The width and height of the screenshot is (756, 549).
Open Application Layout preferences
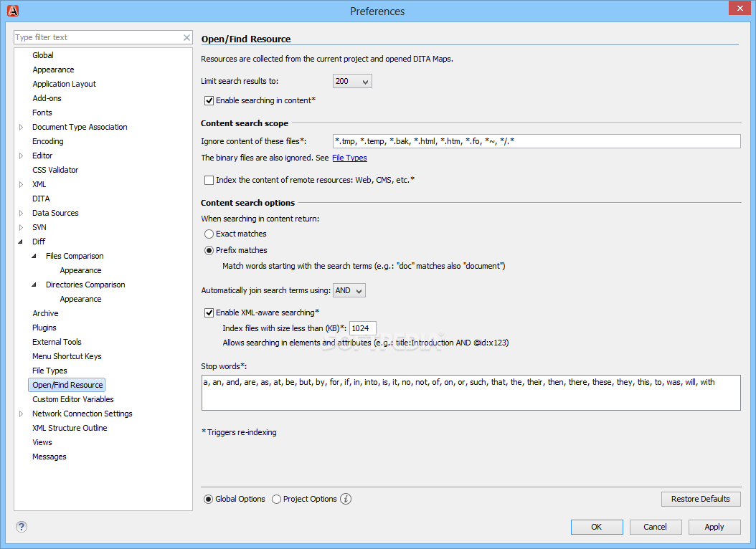(x=64, y=84)
